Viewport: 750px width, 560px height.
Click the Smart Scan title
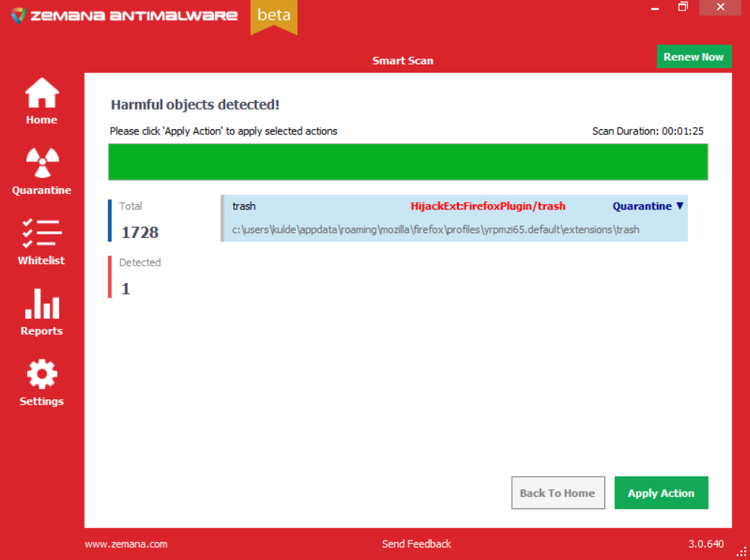(x=402, y=61)
